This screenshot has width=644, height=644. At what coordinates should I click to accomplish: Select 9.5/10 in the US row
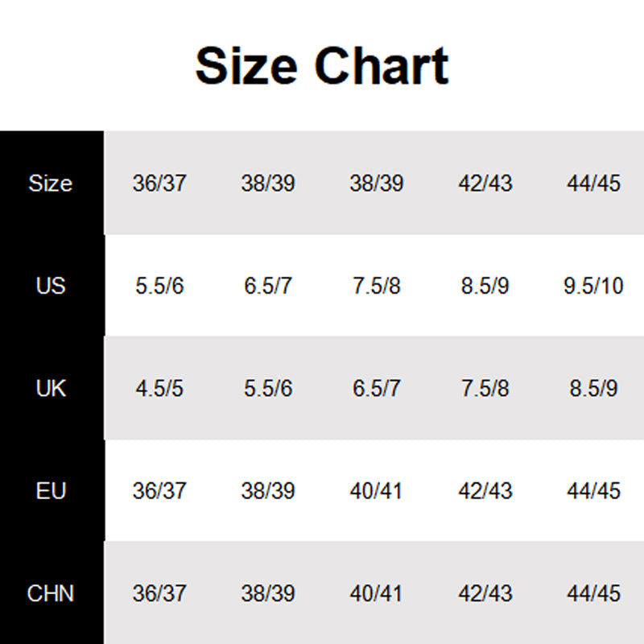[x=593, y=286]
